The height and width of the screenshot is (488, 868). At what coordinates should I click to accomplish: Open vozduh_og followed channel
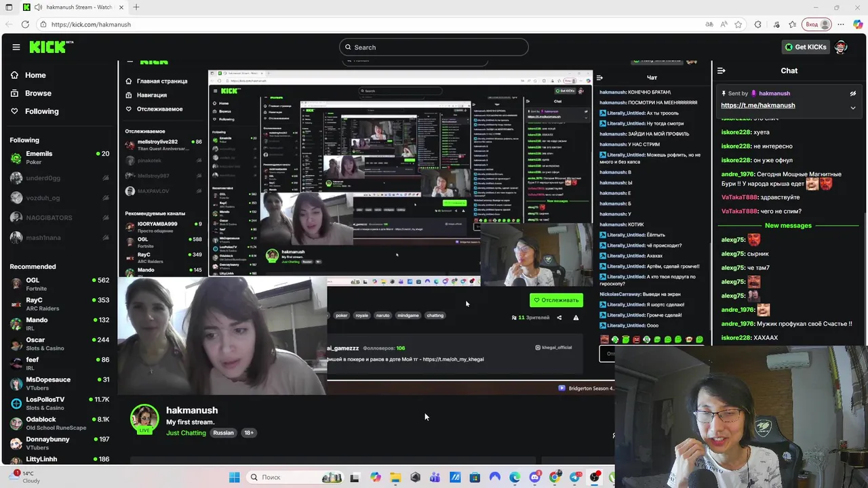pos(60,198)
